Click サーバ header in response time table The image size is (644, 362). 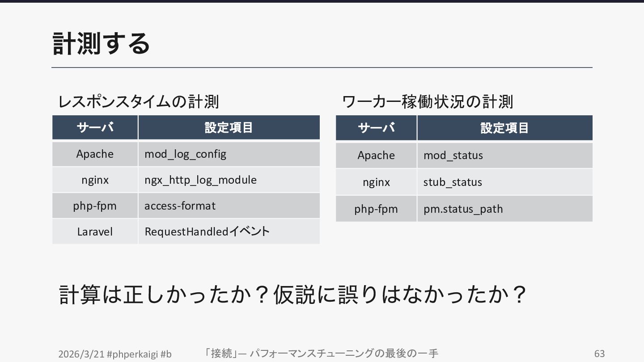[95, 127]
